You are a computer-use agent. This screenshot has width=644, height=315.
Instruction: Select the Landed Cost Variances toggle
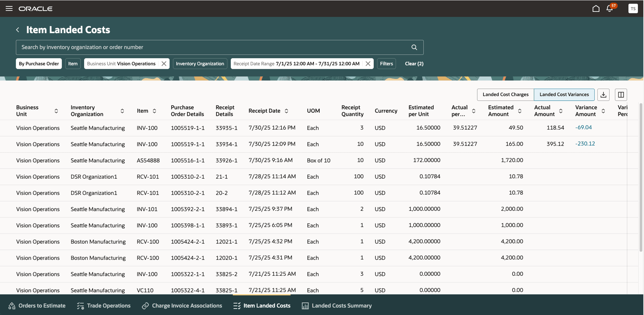coord(564,95)
